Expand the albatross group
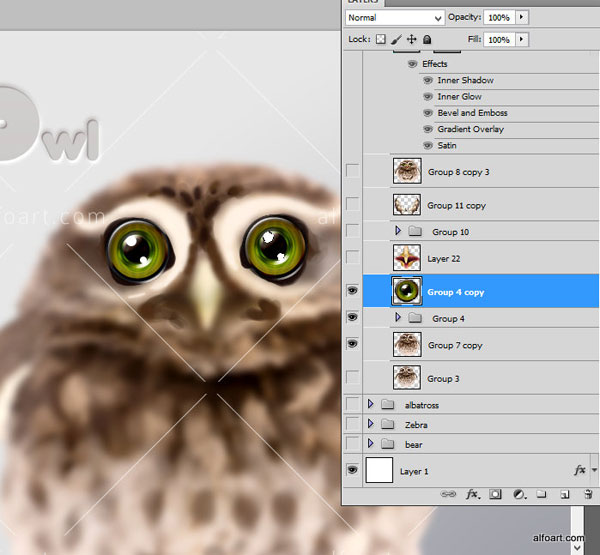 point(370,403)
